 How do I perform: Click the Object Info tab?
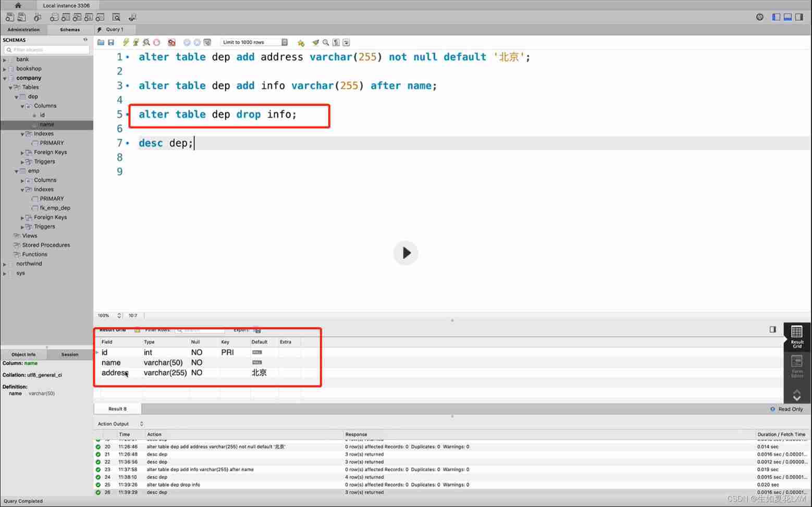[x=23, y=354]
